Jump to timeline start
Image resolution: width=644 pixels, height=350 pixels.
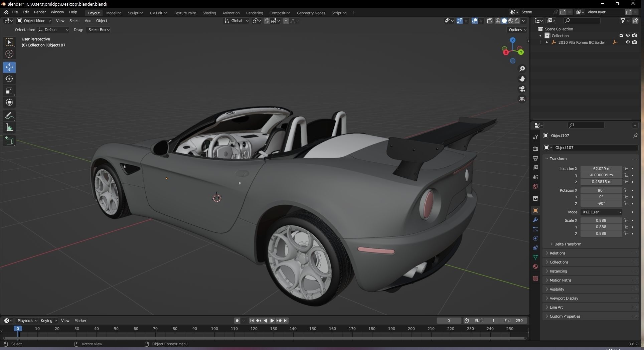(252, 321)
